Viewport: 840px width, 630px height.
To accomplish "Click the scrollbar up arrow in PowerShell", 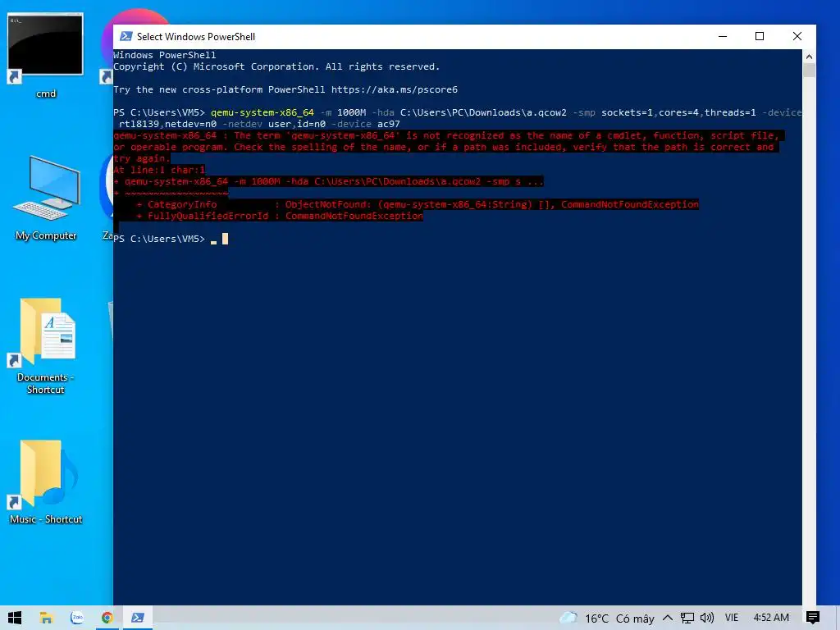I will click(809, 57).
